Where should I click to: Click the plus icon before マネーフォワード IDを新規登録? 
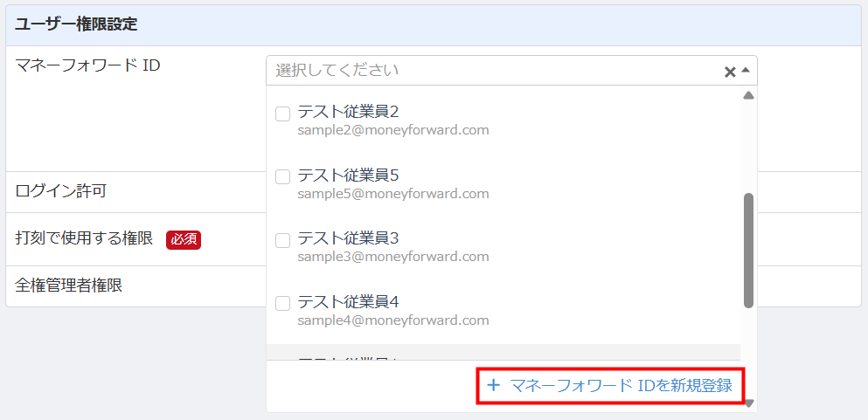(x=493, y=385)
